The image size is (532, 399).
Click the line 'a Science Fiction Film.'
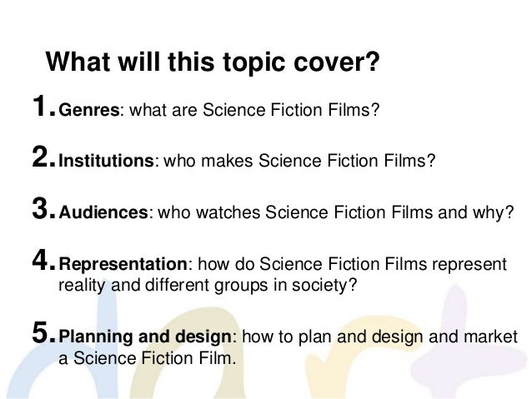(148, 358)
